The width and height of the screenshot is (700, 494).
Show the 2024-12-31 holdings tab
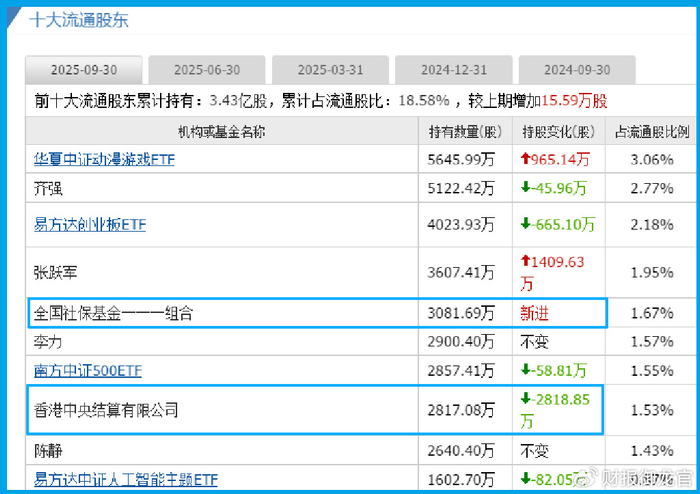454,70
